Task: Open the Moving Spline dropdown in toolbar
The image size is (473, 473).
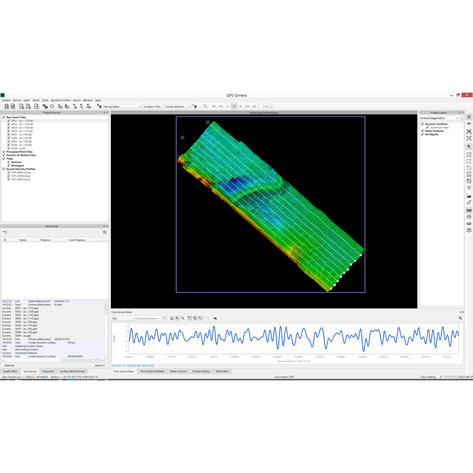Action: tap(122, 107)
